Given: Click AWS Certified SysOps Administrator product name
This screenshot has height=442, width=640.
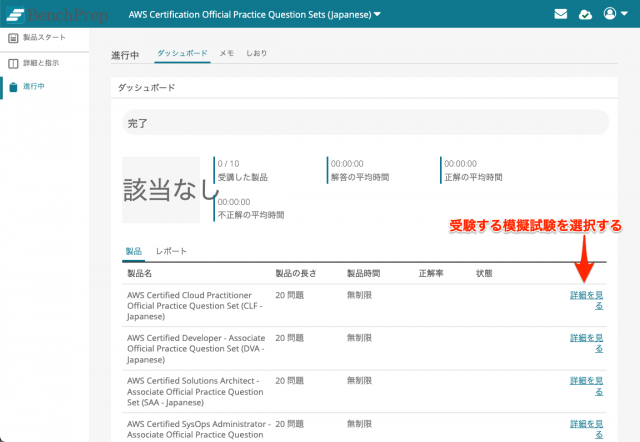Looking at the screenshot, I should [198, 429].
